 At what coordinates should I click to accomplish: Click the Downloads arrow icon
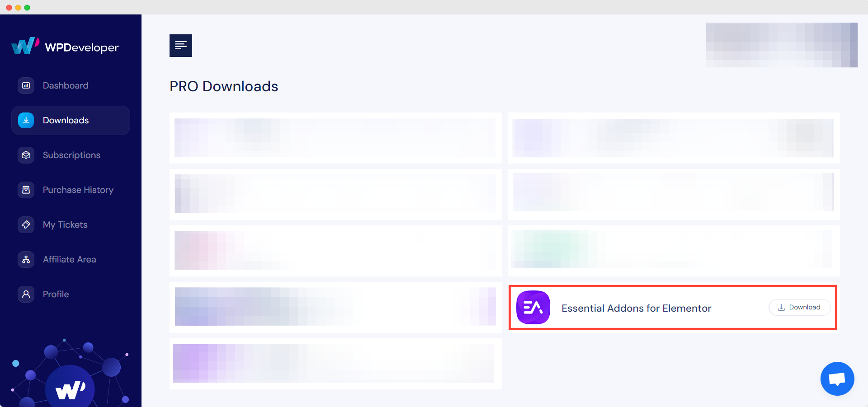(x=26, y=120)
